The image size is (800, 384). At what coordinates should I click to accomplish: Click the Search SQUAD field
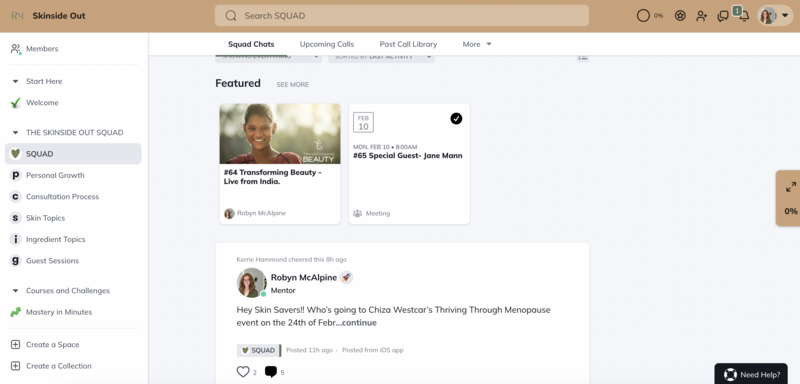click(402, 16)
